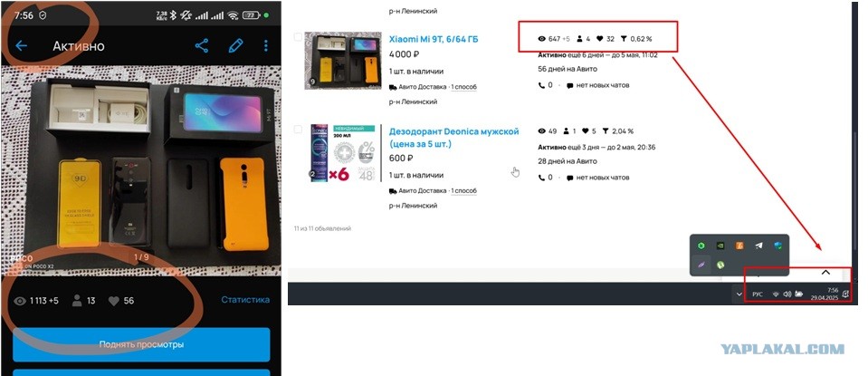Open the uTorrent tray icon
The image size is (868, 376).
coord(720,265)
